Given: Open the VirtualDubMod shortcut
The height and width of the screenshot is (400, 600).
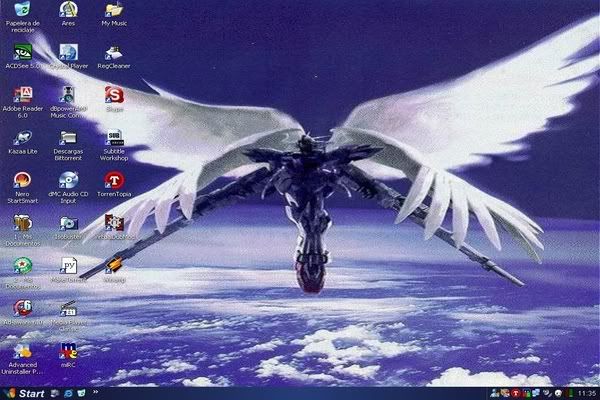Looking at the screenshot, I should pos(114,227).
